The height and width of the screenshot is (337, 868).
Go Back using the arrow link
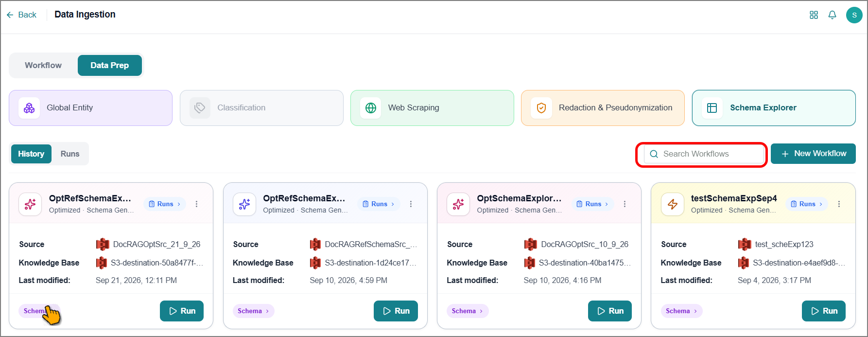tap(21, 15)
